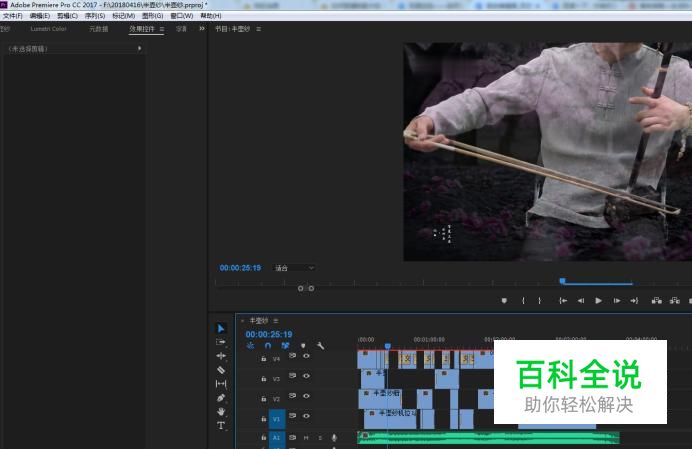
Task: Toggle track lock on V4
Action: [x=263, y=358]
